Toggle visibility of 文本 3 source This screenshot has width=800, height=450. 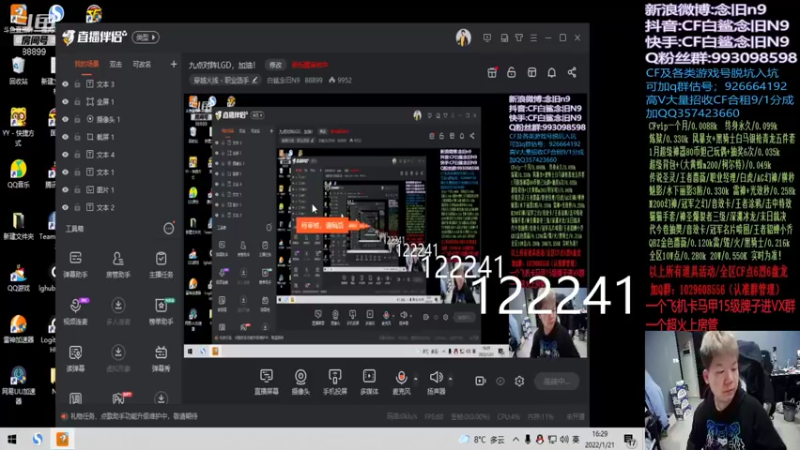click(x=65, y=84)
